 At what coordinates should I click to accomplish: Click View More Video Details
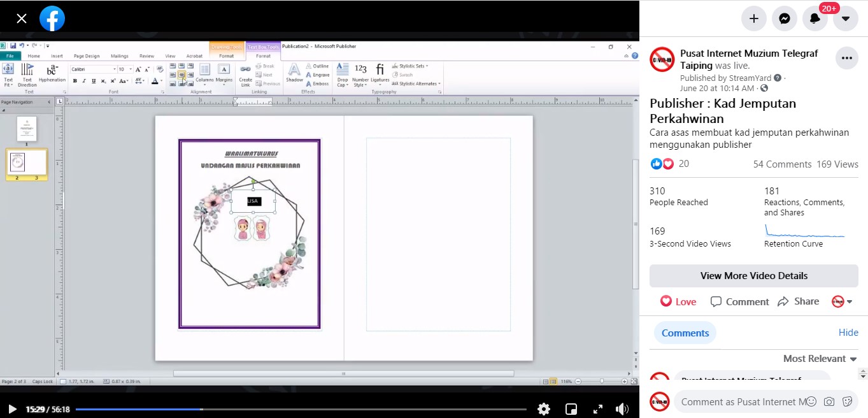[x=754, y=276]
